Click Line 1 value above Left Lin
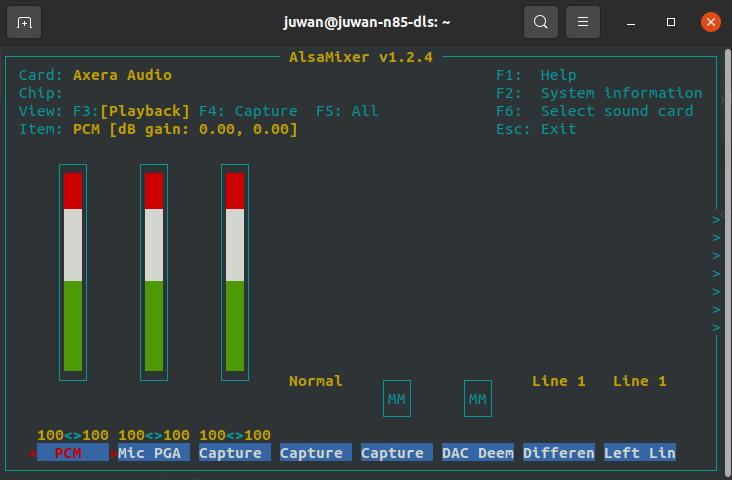This screenshot has height=480, width=732. 640,381
